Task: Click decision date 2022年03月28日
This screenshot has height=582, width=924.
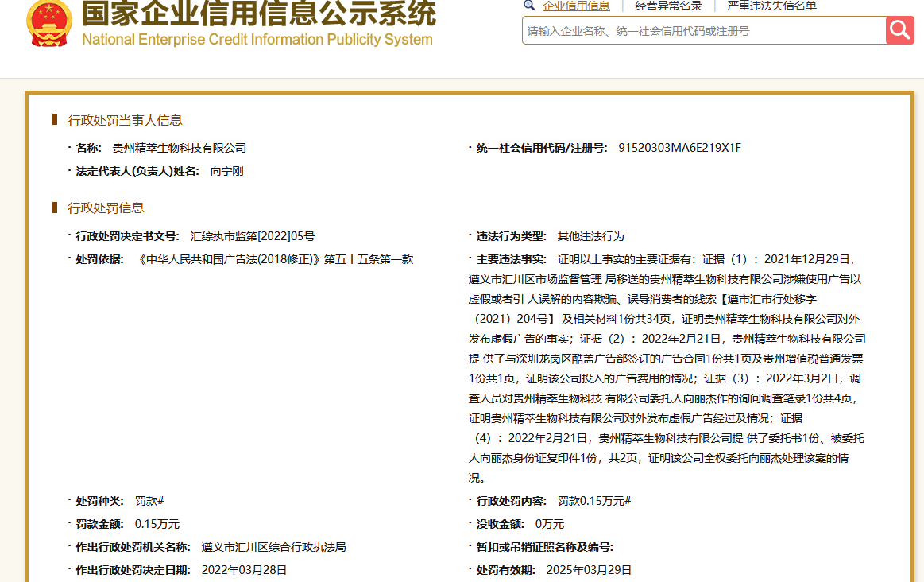Action: (244, 570)
